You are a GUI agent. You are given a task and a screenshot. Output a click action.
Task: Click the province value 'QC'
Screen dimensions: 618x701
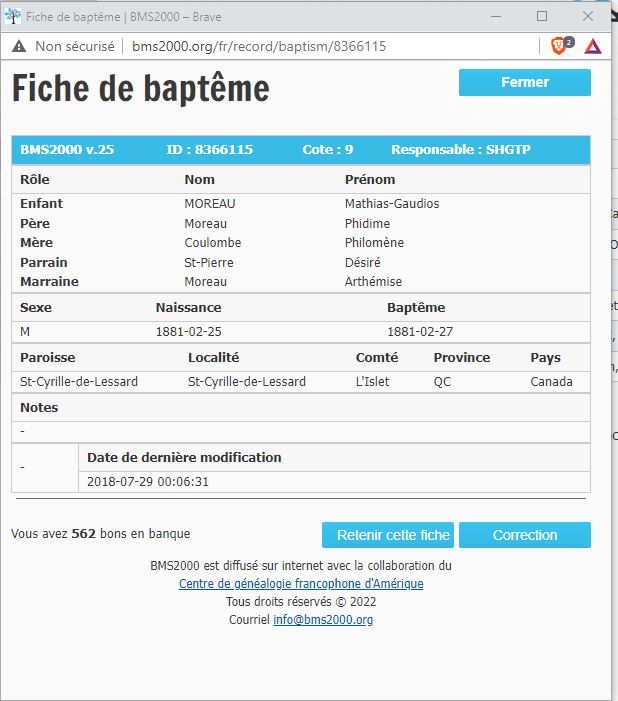(442, 382)
